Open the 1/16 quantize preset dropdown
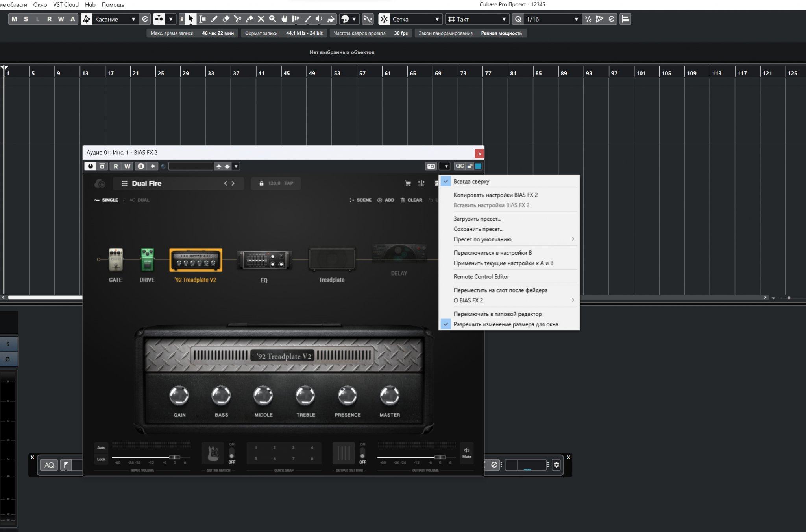This screenshot has width=806, height=532. [x=576, y=19]
